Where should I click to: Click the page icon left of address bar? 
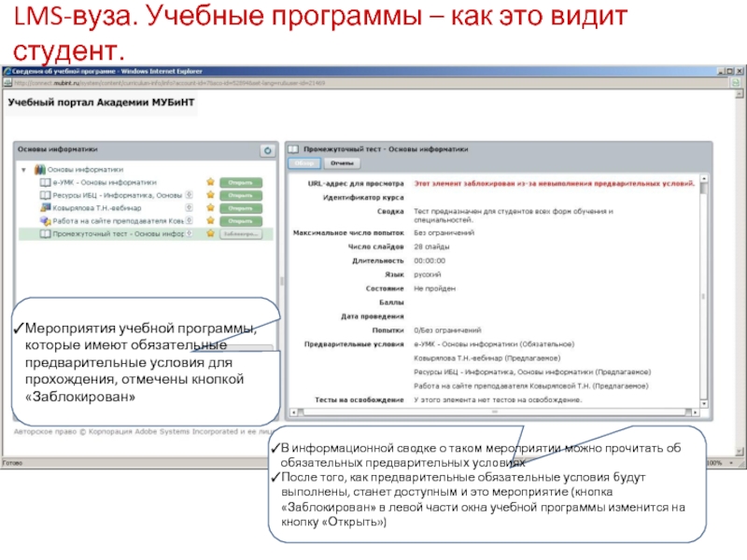[7, 83]
